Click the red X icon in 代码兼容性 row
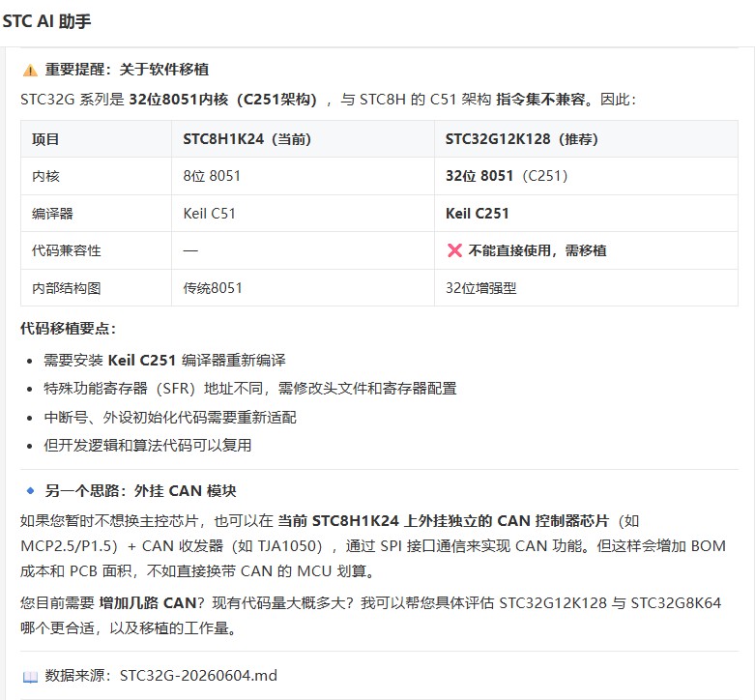The image size is (755, 700). pyautogui.click(x=454, y=250)
